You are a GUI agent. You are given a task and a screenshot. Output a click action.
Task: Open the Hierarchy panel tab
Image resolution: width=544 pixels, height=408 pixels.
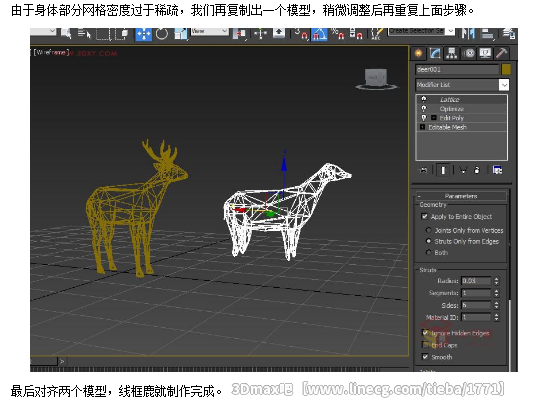click(x=451, y=53)
